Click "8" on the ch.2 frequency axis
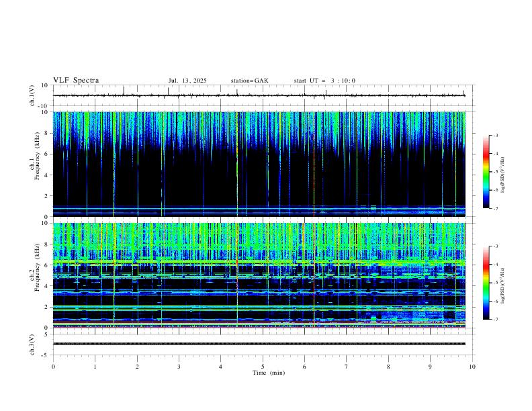Image resolution: width=532 pixels, height=411 pixels. coord(47,244)
